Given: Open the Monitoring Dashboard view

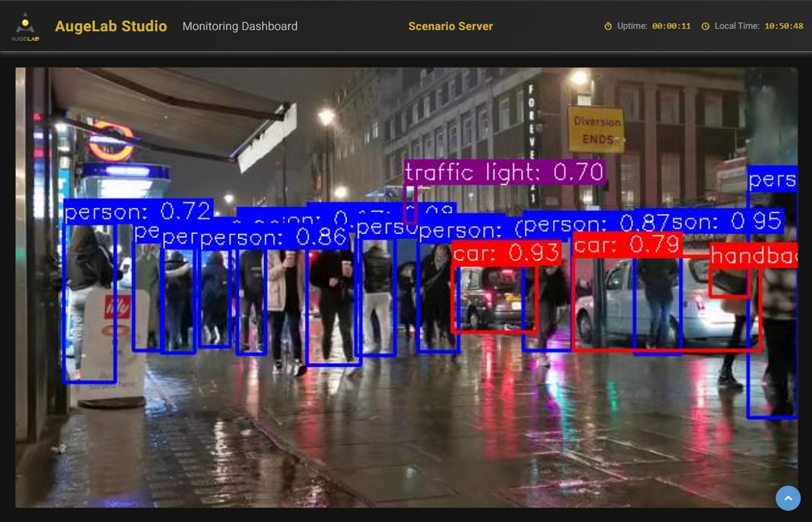Looking at the screenshot, I should pos(240,26).
